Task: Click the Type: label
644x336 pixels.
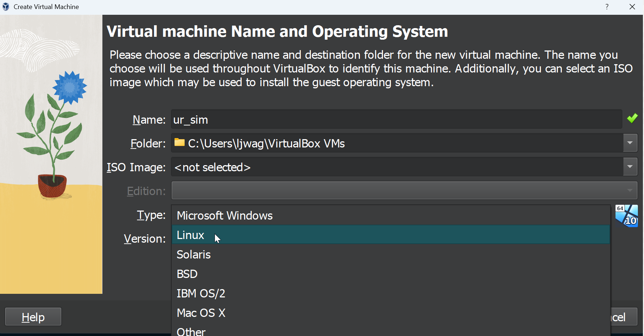Action: click(x=151, y=215)
